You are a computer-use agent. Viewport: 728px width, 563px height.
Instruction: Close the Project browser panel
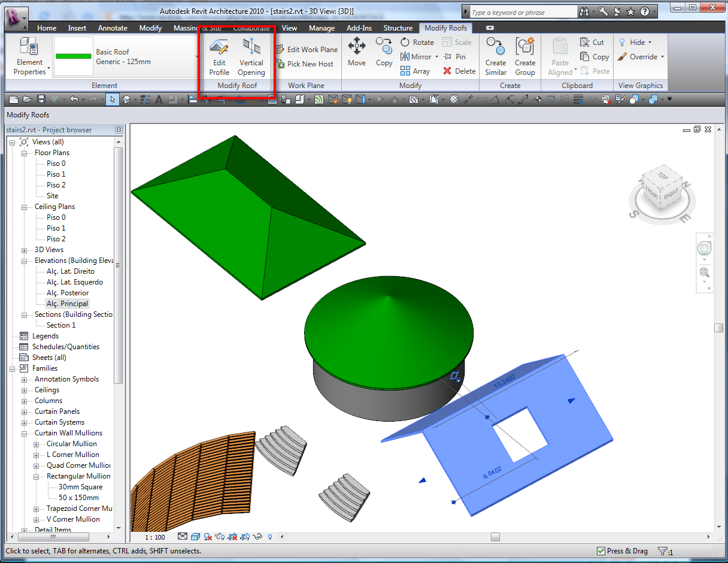point(119,129)
